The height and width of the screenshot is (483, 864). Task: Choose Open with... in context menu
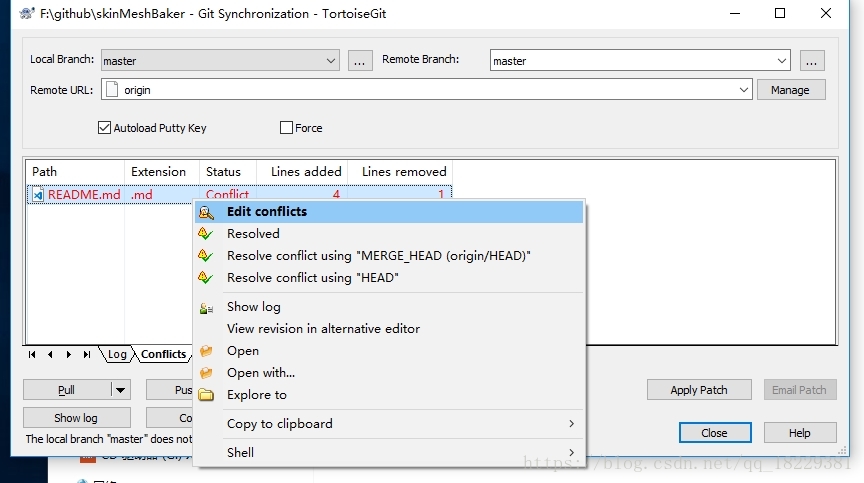[389, 373]
